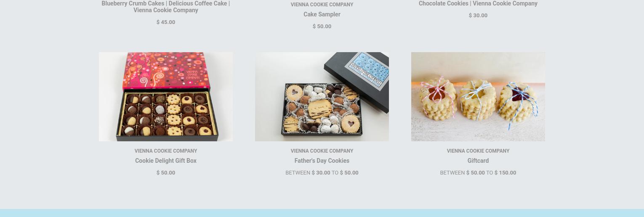
Task: Click the Father's Day Cookies title link
Action: pos(322,161)
